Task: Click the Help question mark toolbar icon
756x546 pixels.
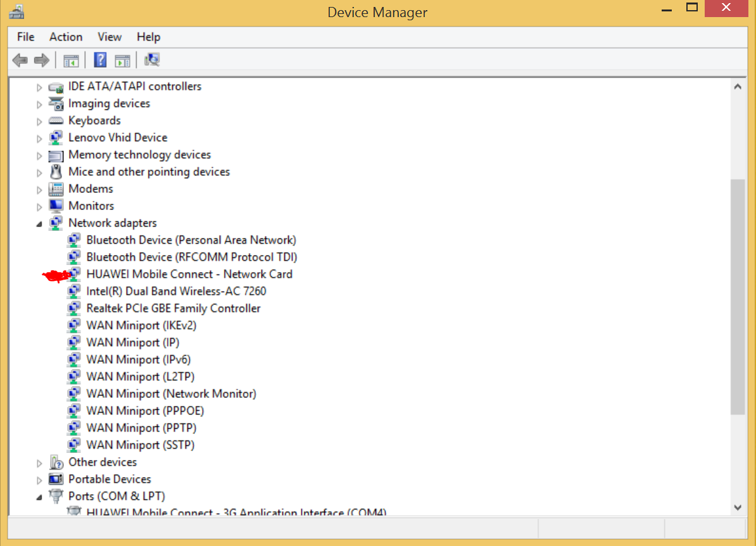Action: click(x=100, y=60)
